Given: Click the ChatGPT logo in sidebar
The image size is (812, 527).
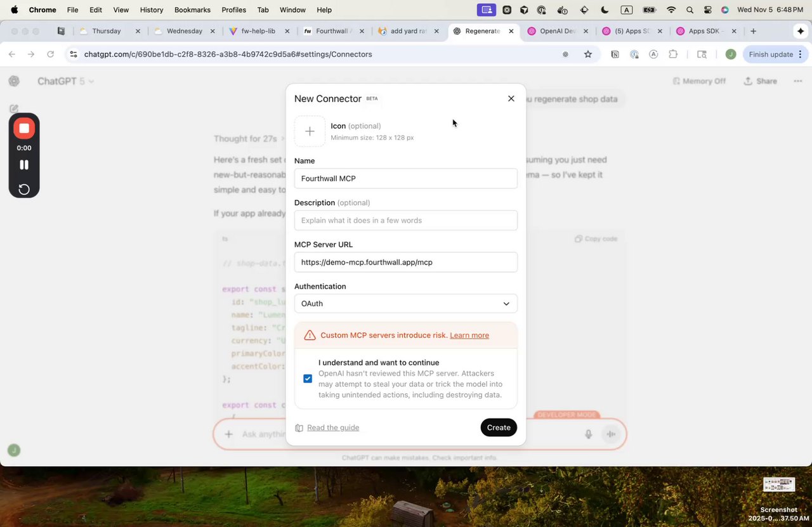Looking at the screenshot, I should pos(14,81).
